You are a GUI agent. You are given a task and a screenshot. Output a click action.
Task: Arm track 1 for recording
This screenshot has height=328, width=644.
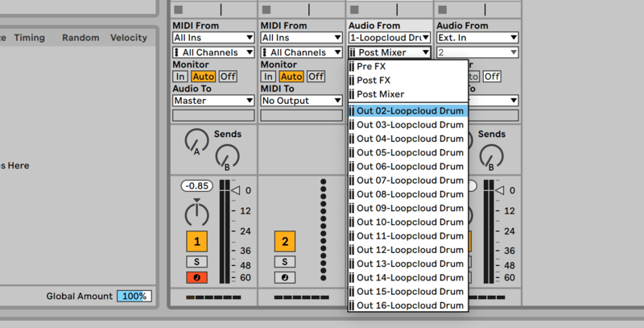point(197,278)
